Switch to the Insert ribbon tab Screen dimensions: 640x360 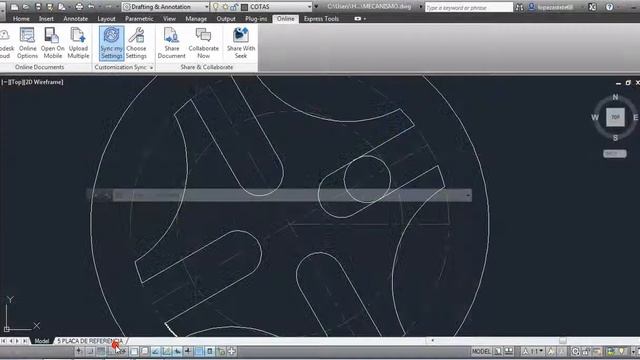[46, 19]
